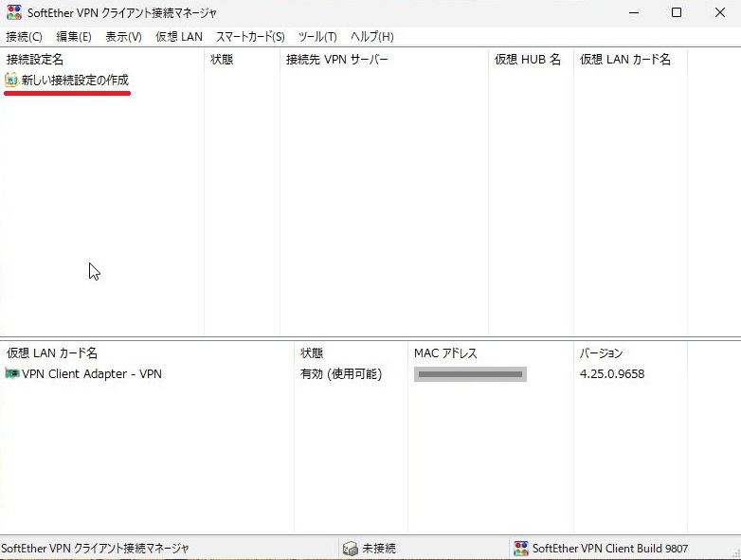741x560 pixels.
Task: Click SoftEther VPN Client Build 9807 text
Action: [x=610, y=549]
